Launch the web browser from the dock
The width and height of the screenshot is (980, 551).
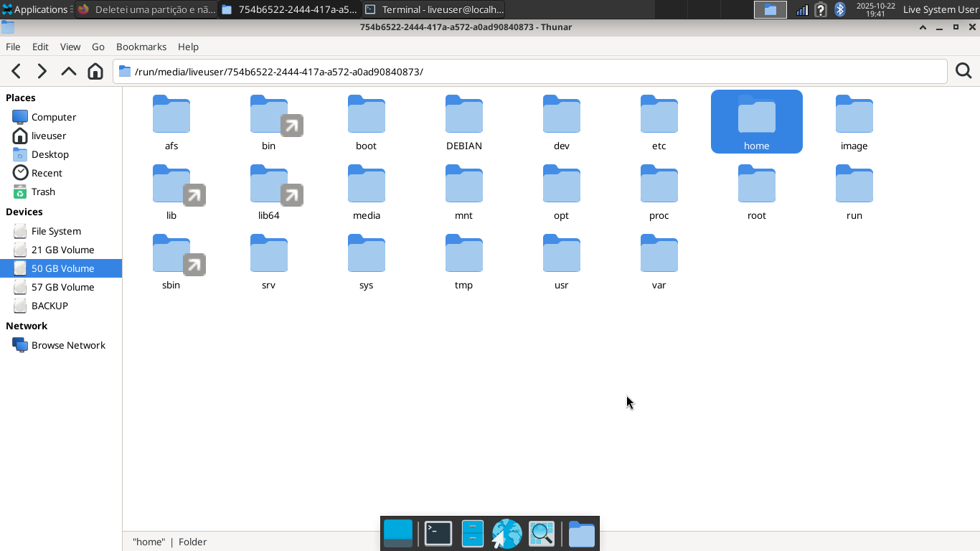507,534
